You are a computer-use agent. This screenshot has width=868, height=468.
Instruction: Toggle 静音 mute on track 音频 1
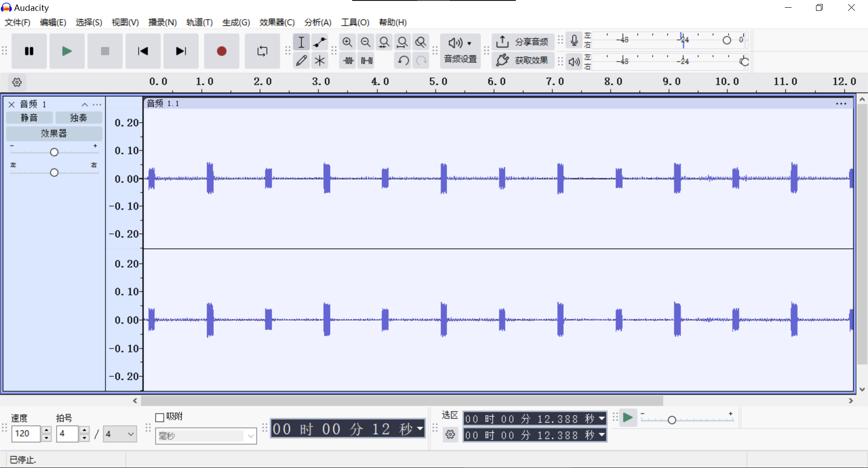click(29, 118)
